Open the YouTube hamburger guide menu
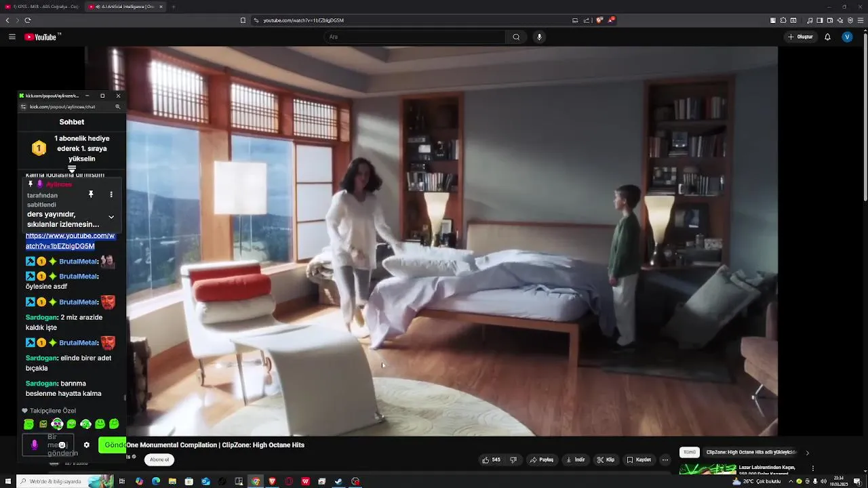The width and height of the screenshot is (868, 488). 12,37
